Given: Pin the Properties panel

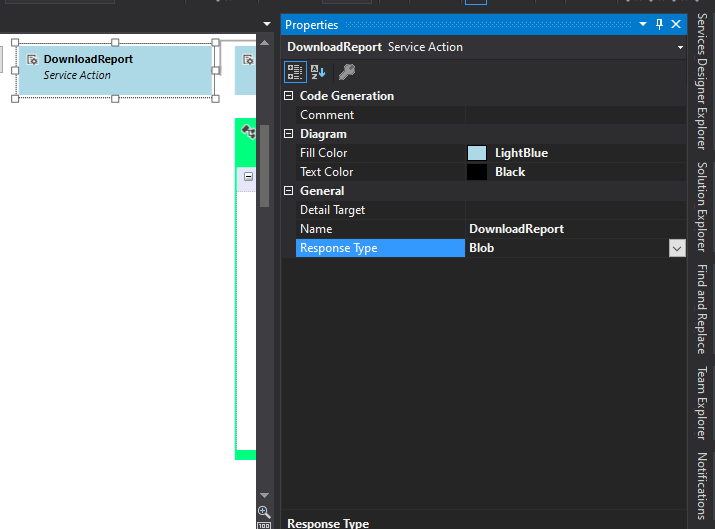Looking at the screenshot, I should [x=659, y=24].
